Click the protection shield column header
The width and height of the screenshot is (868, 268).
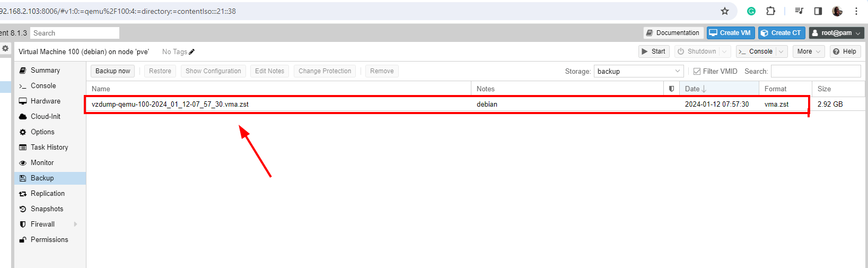point(671,89)
